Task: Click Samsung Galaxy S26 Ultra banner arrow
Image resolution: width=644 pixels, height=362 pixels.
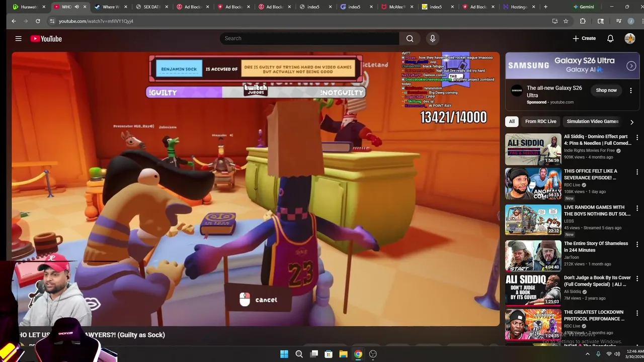Action: coord(631,66)
